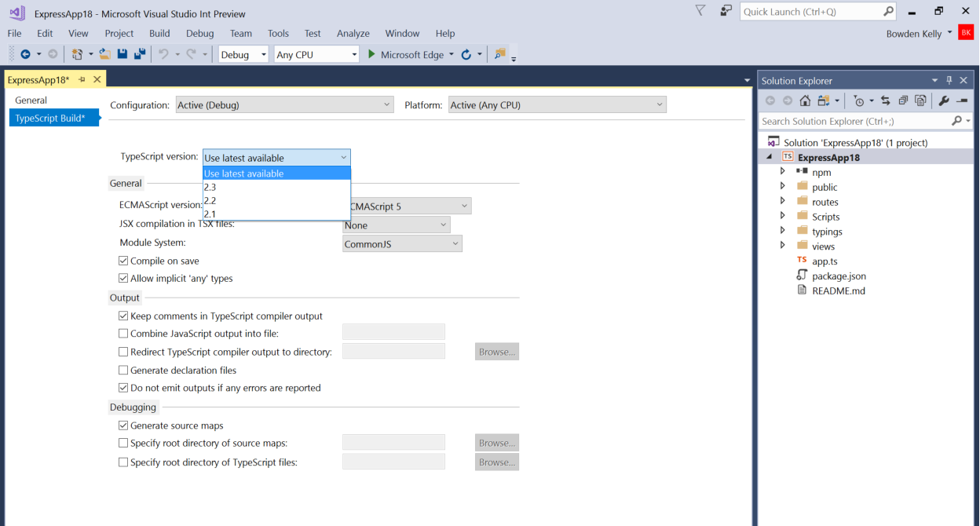Click the Pending Changes Filter clock icon

pos(859,100)
